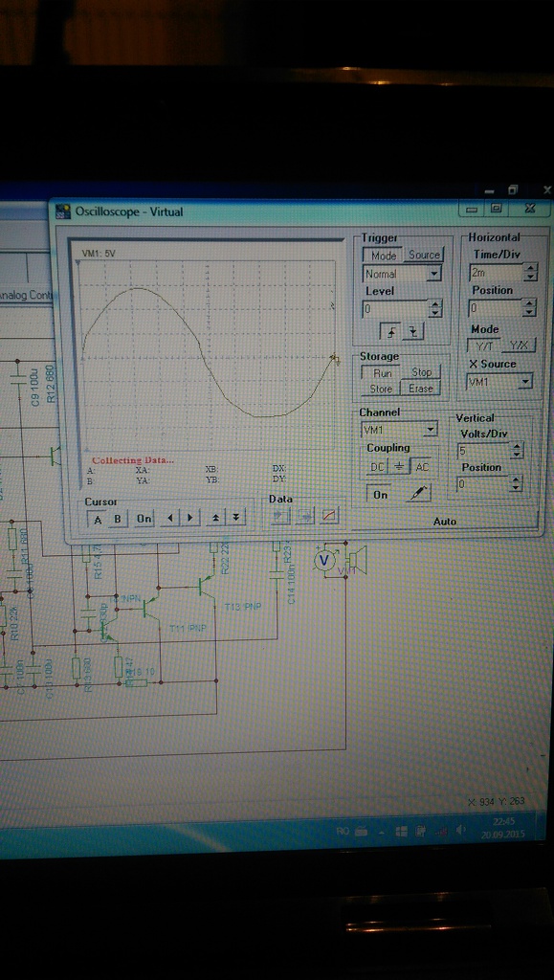Toggle the channel On button

(x=380, y=494)
